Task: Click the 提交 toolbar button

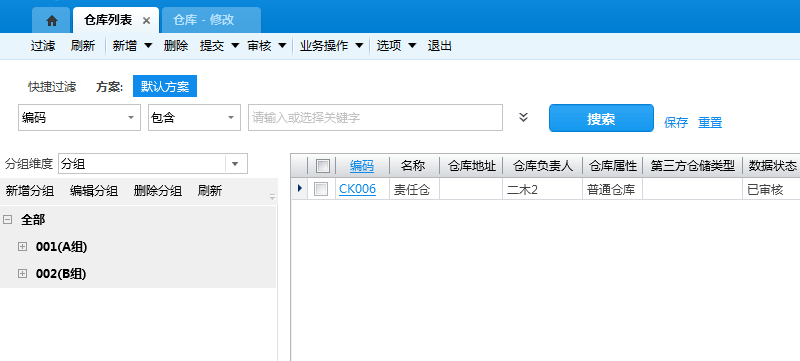Action: (x=212, y=46)
